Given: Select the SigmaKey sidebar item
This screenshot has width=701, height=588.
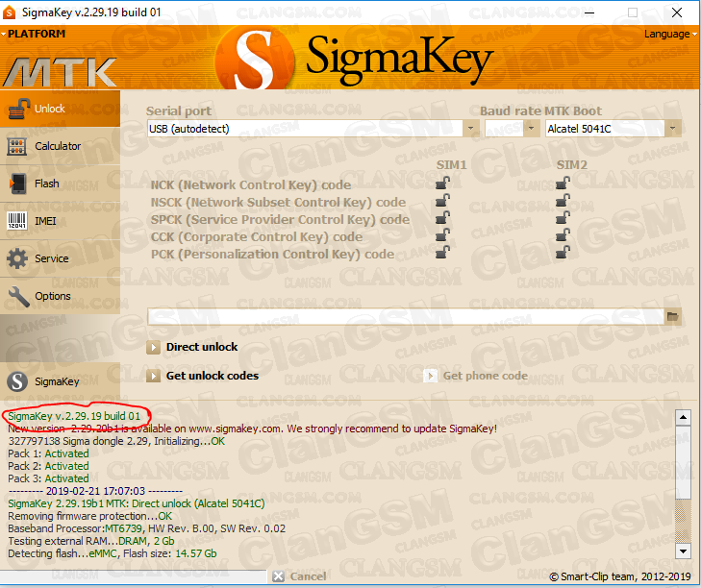Looking at the screenshot, I should click(x=60, y=381).
